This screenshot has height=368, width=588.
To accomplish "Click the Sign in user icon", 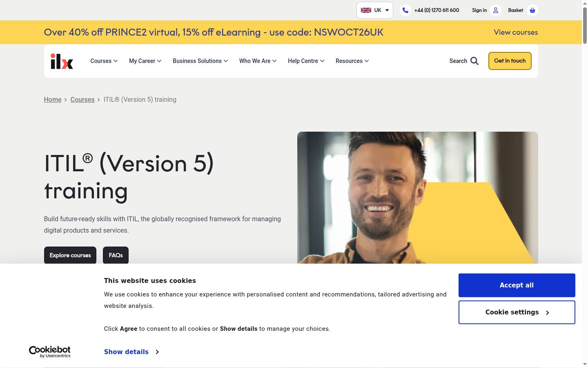I will [x=496, y=10].
